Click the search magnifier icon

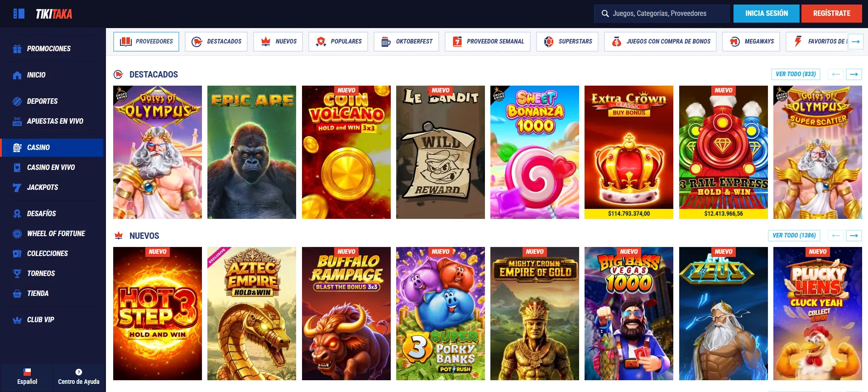tap(605, 14)
